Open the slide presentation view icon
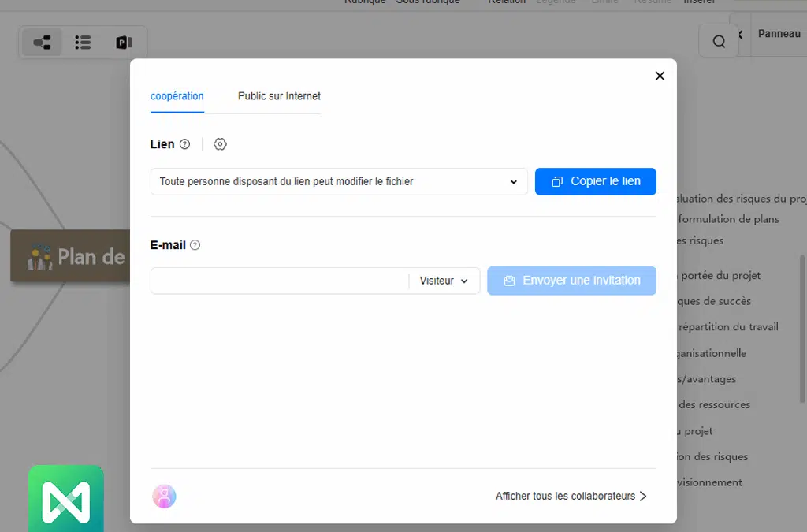Screen dimensions: 807x532 [123, 43]
